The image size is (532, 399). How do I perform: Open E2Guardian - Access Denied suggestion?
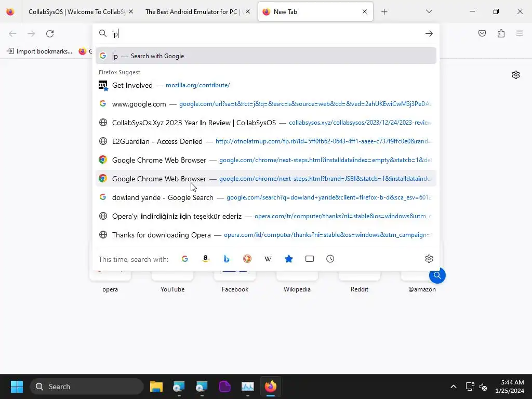click(265, 141)
